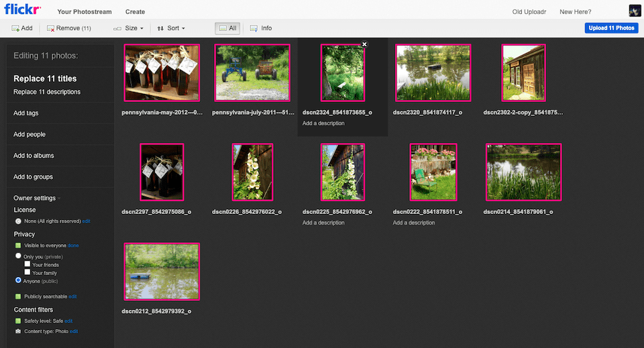Open the Create menu item
The width and height of the screenshot is (644, 348).
135,11
